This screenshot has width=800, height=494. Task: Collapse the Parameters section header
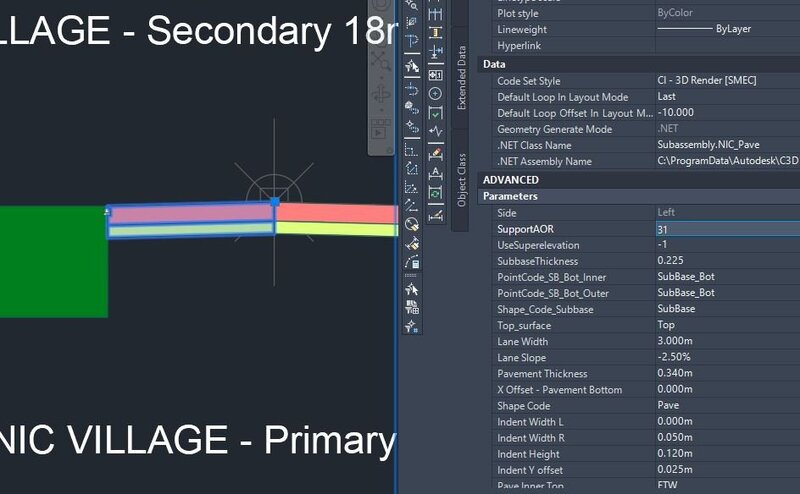[x=638, y=196]
